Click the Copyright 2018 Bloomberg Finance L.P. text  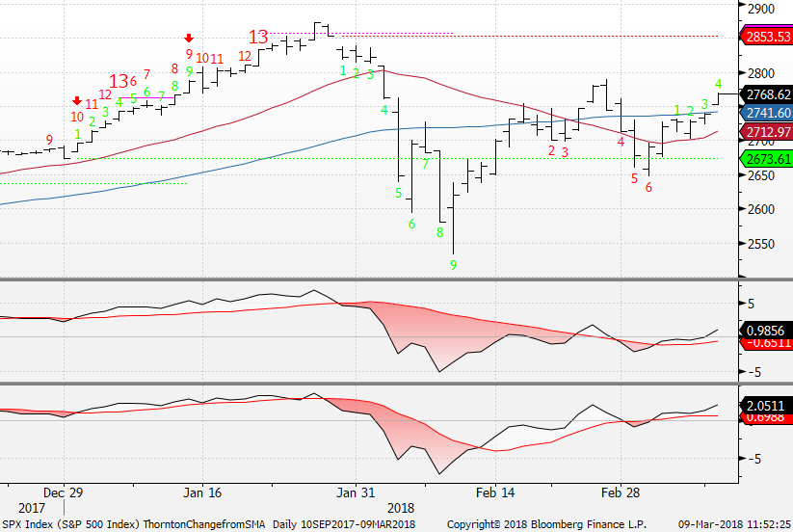(x=546, y=524)
